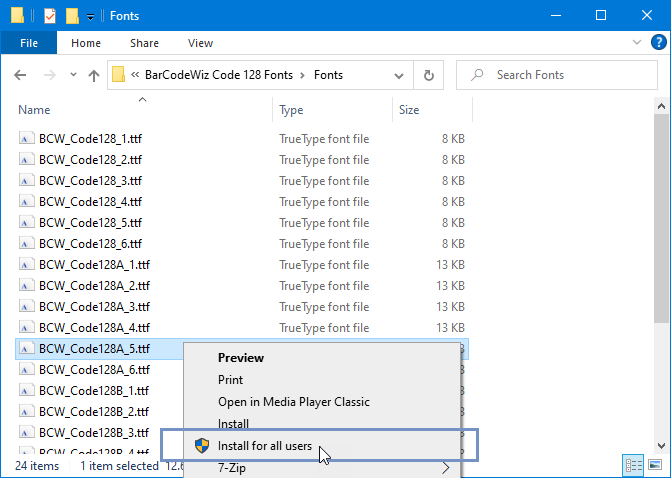Select BCW_Code128_3.ttf file
Image resolution: width=671 pixels, height=478 pixels.
(x=90, y=181)
